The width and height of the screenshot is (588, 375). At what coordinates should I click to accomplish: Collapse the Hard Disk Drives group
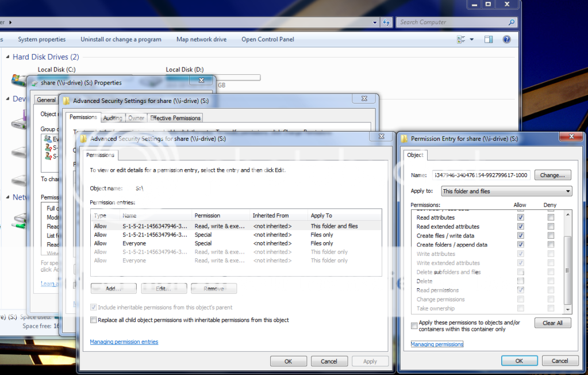coord(7,57)
